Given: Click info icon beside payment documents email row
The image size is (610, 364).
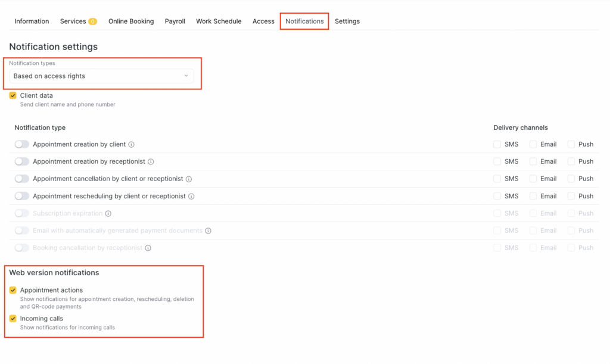Looking at the screenshot, I should click(208, 231).
